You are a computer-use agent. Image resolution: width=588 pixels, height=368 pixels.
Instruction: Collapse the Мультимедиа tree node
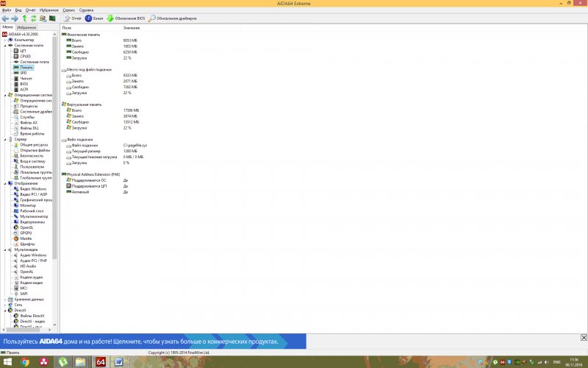coord(7,250)
